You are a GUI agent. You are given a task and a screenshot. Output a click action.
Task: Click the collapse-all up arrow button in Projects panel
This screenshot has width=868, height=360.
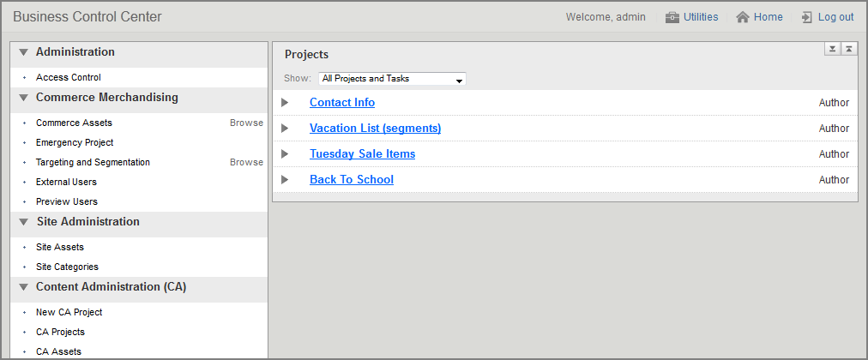pyautogui.click(x=848, y=49)
